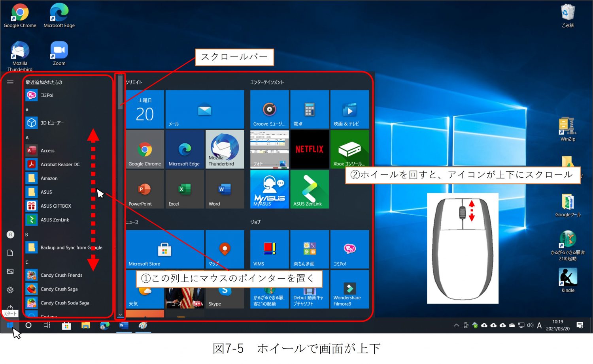Open Google Chrome desktop shortcut
Image resolution: width=593 pixels, height=364 pixels.
click(x=20, y=16)
